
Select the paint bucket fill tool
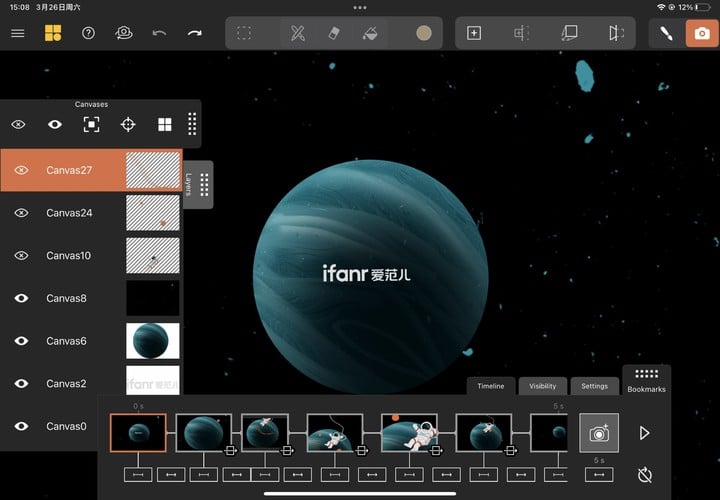tap(370, 33)
